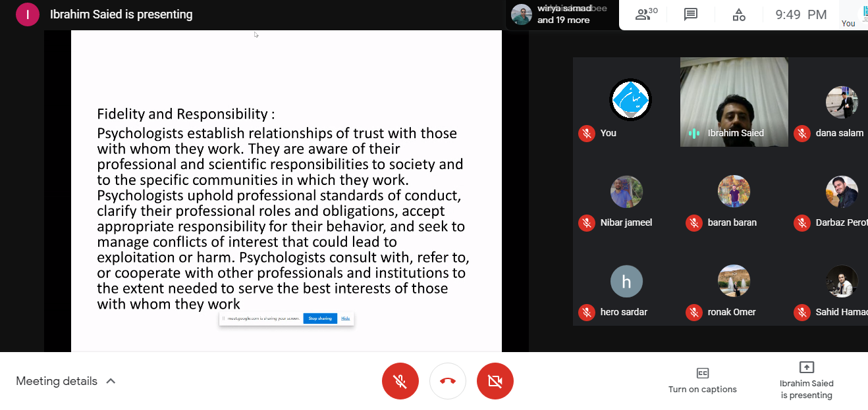Open the activities shapes icon
Viewport: 868px width, 410px height.
[738, 14]
